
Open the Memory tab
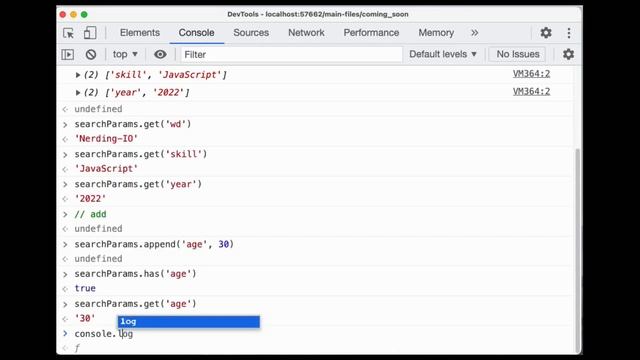click(x=436, y=33)
